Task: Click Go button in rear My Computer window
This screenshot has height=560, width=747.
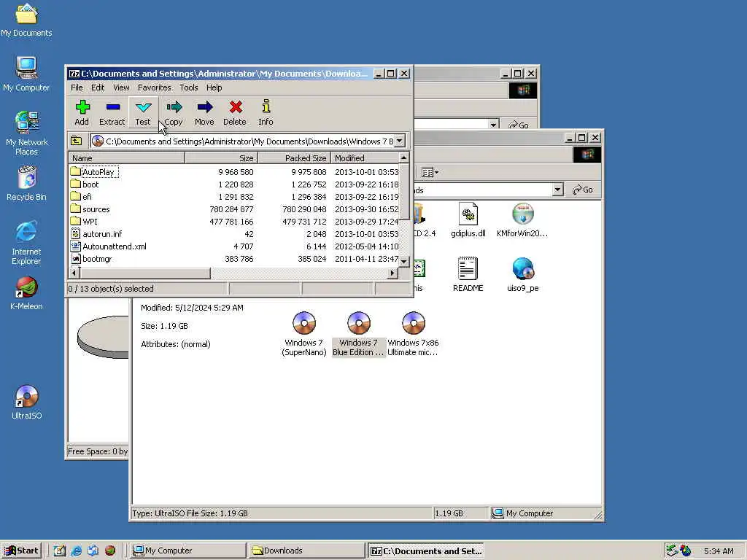Action: pyautogui.click(x=519, y=125)
